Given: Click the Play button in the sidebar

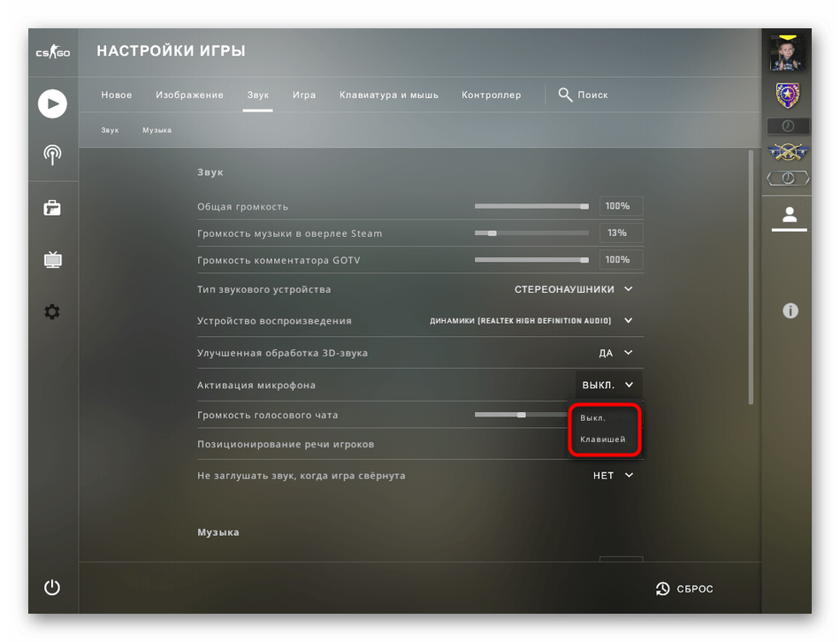Looking at the screenshot, I should coord(52,103).
